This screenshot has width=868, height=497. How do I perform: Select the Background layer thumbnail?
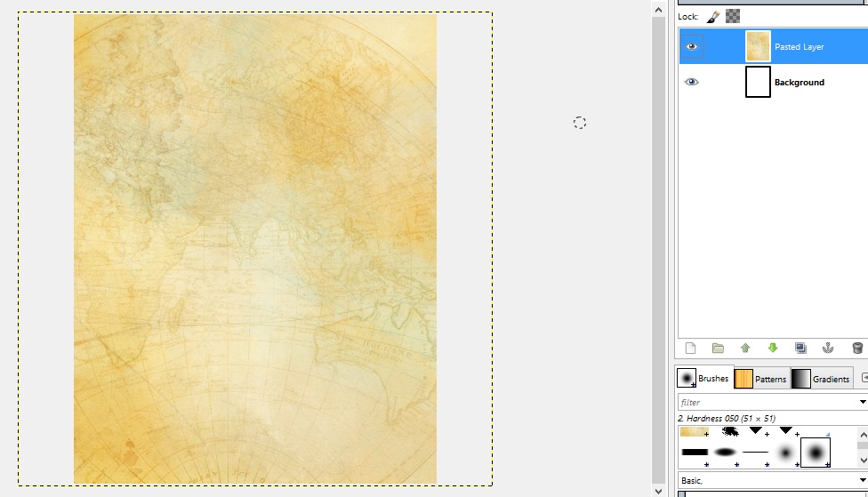[x=758, y=82]
